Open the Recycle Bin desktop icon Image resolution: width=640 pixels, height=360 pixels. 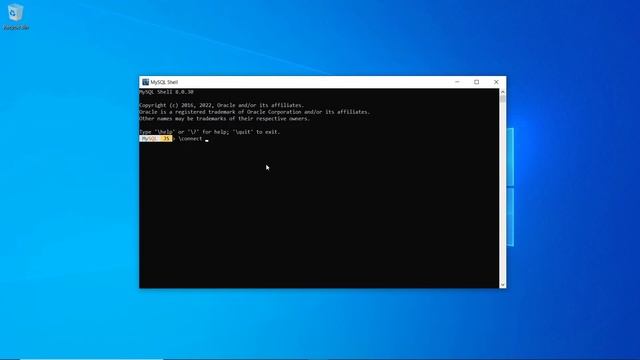coord(16,17)
